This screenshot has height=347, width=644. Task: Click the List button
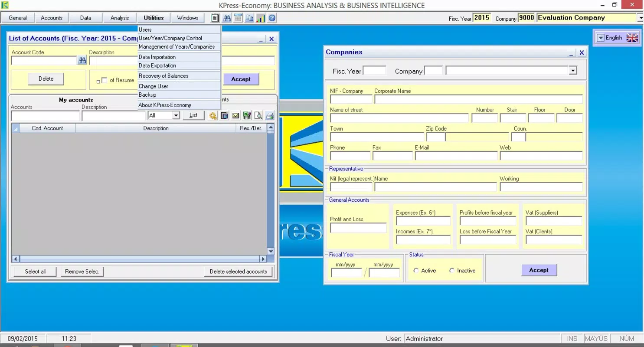click(193, 115)
